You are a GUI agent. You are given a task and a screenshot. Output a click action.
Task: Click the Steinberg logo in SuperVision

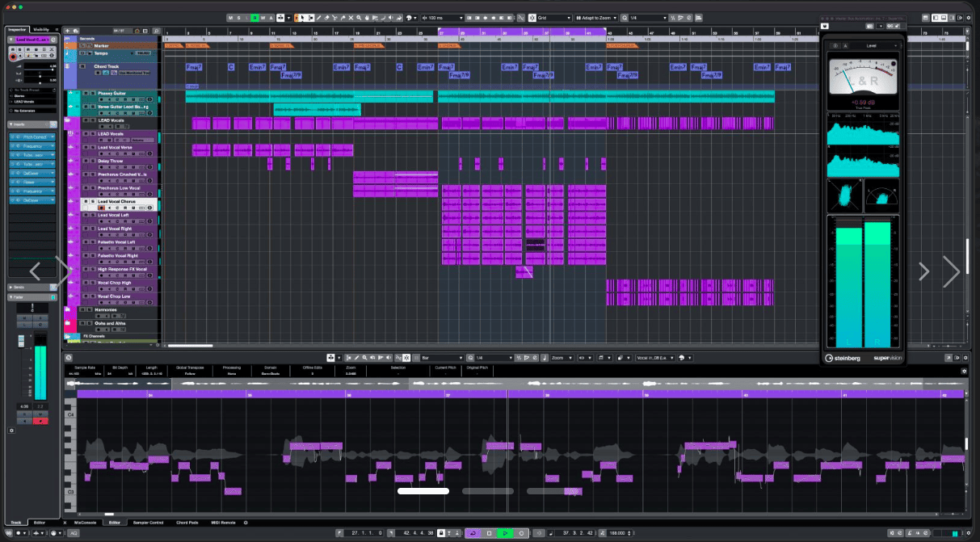(x=843, y=359)
